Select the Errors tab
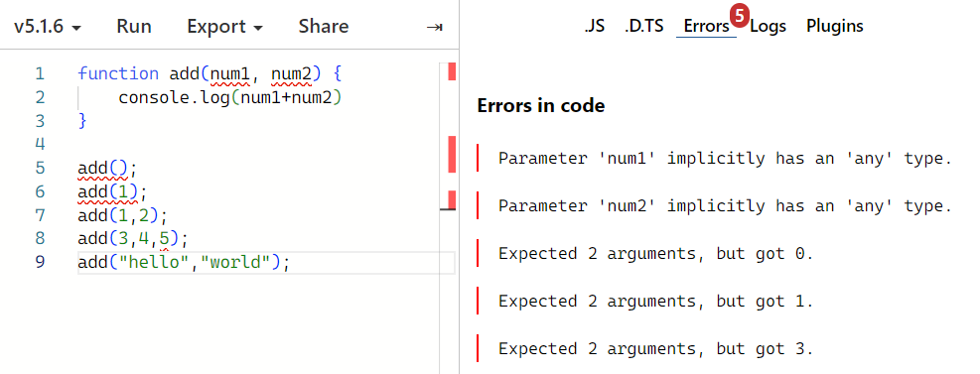The height and width of the screenshot is (374, 980). 706,26
